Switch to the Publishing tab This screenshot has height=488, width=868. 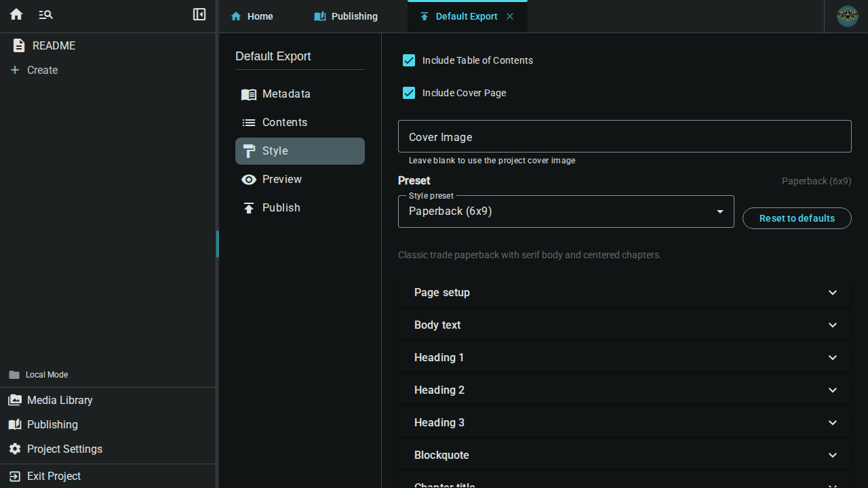click(346, 16)
